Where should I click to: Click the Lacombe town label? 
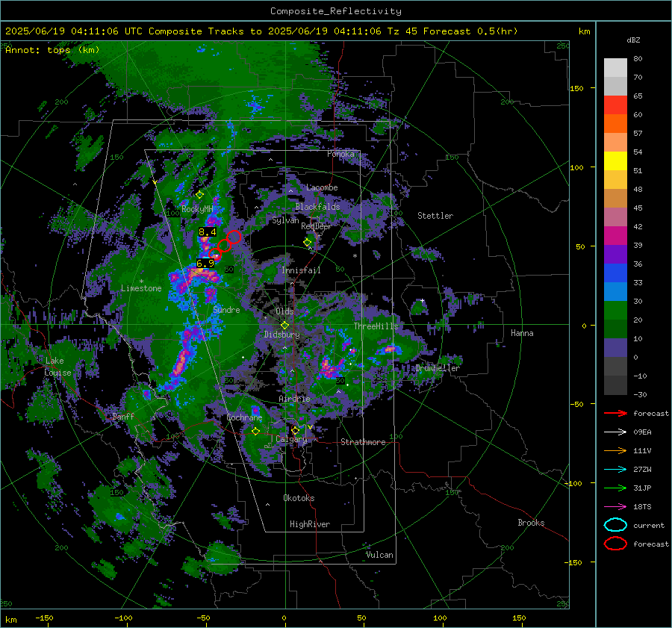coord(322,187)
